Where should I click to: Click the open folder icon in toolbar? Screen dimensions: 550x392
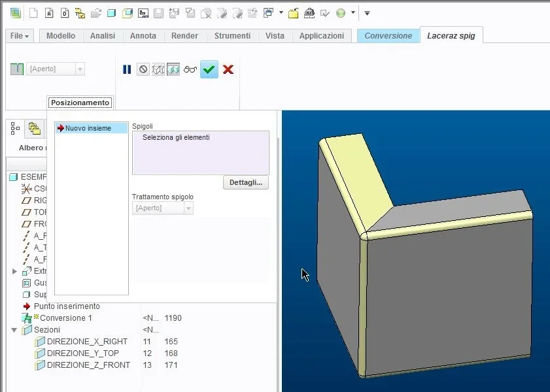(96, 12)
